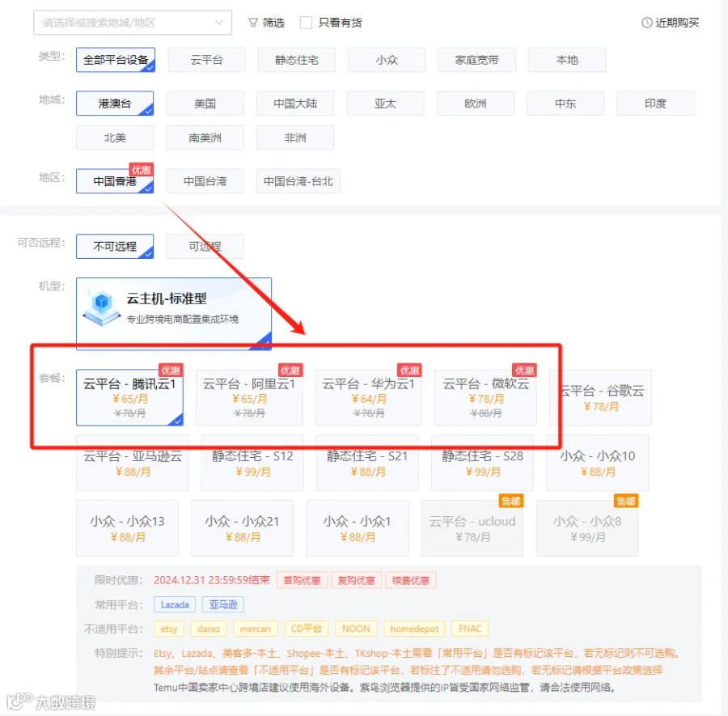
Task: Click the 亚马逊 platform tag
Action: [223, 604]
